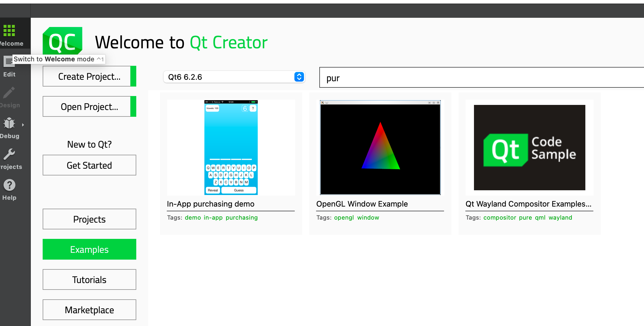Open the Tutorials tab
The height and width of the screenshot is (326, 644).
coord(89,279)
